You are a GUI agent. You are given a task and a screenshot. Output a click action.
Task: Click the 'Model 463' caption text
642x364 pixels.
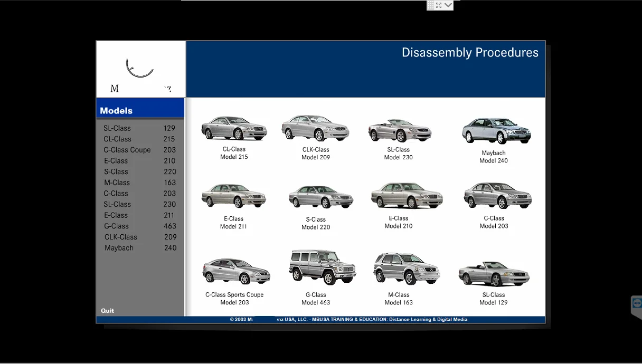coord(316,303)
